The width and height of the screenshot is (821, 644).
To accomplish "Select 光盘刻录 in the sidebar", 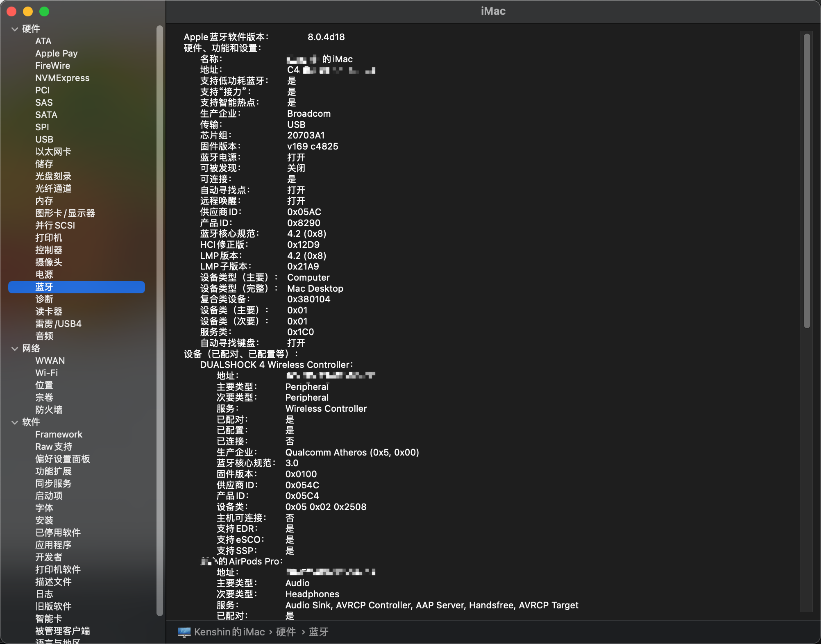I will 53,176.
